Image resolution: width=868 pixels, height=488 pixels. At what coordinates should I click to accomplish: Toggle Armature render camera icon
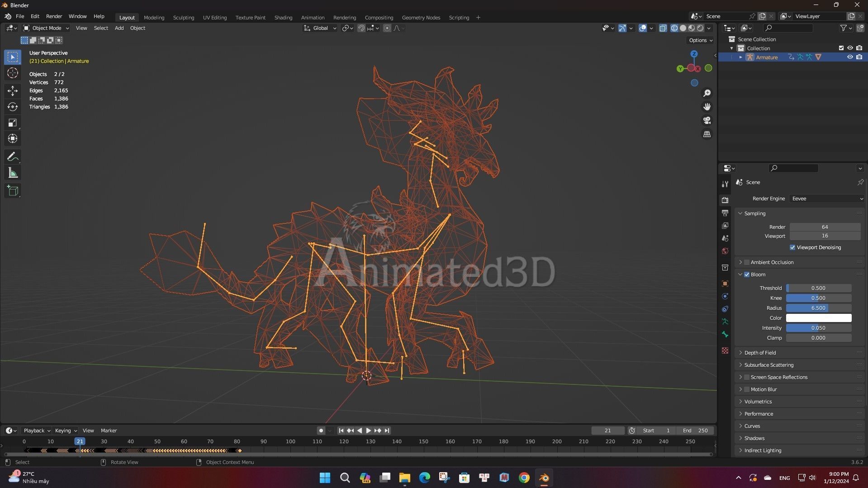[859, 57]
